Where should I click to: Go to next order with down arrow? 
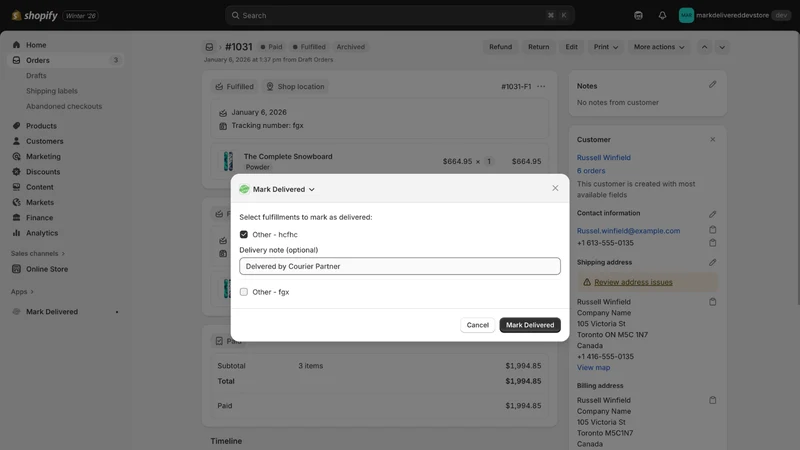click(x=722, y=47)
